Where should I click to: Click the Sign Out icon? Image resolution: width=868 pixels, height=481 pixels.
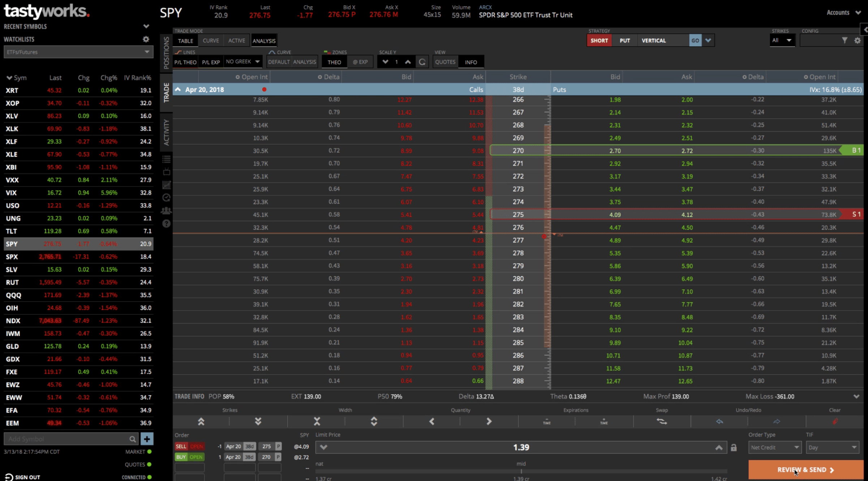click(9, 477)
